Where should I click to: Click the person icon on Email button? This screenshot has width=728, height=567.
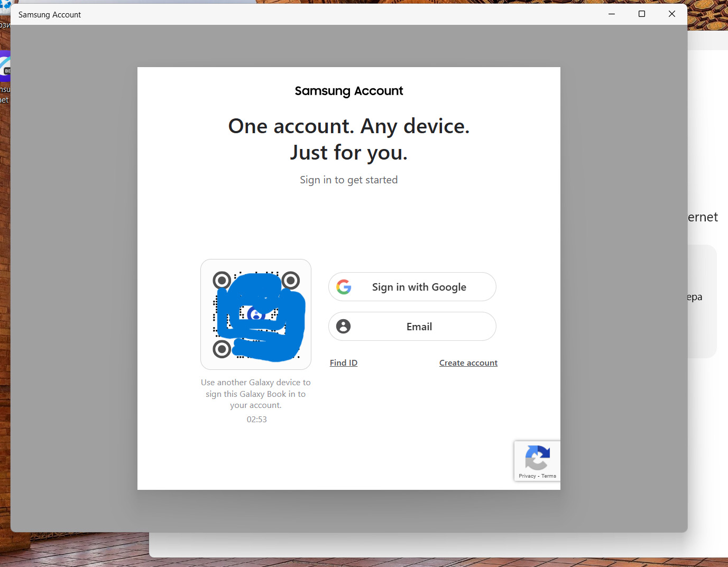point(343,327)
